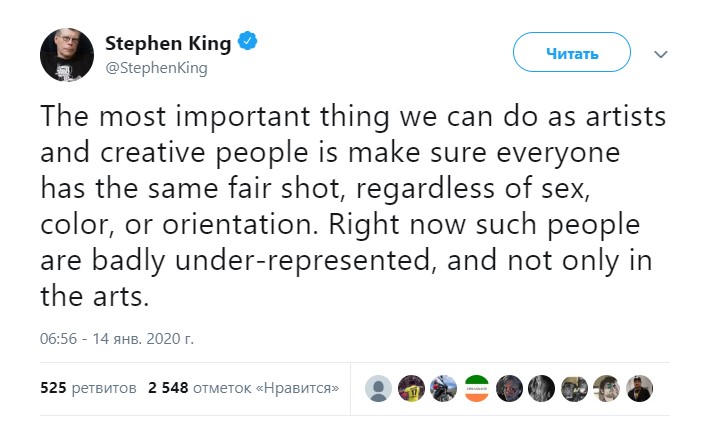
Task: Click the eighth liker avatar, second from last
Action: click(x=606, y=388)
